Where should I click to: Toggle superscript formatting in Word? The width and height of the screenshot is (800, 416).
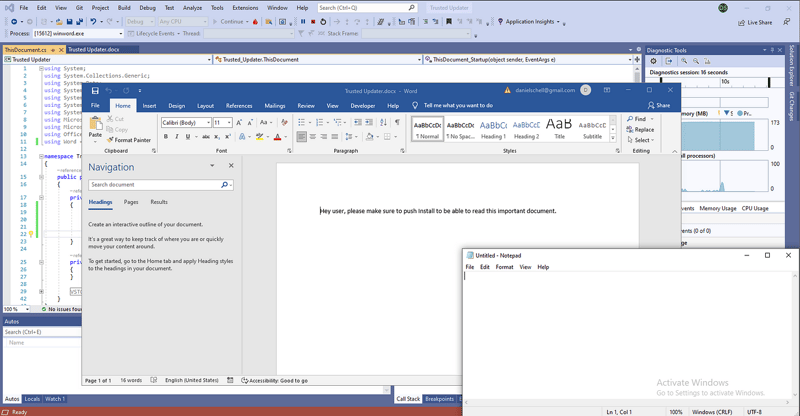point(228,136)
